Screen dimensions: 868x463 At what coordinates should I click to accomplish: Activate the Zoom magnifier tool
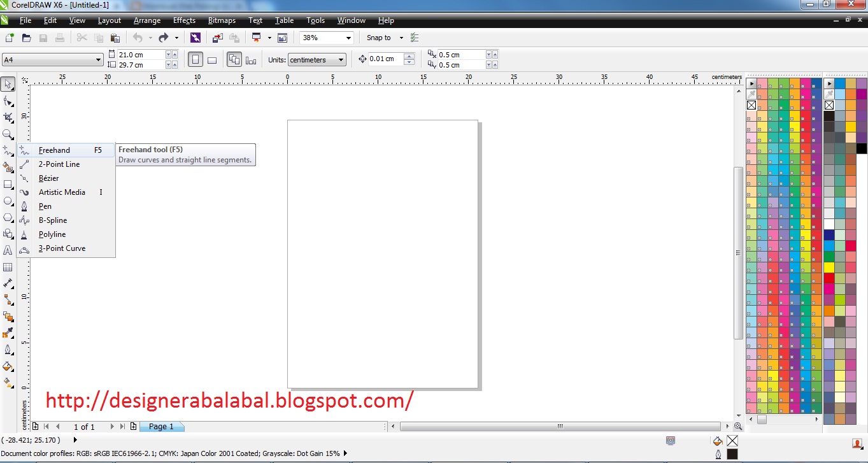[8, 134]
